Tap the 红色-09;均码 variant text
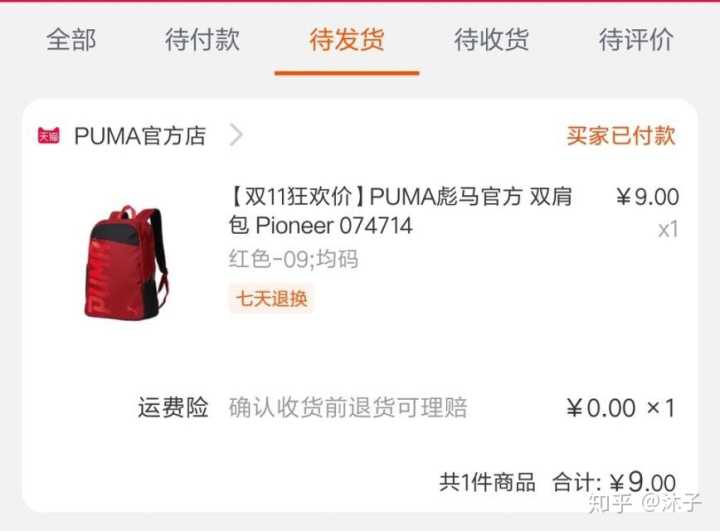The image size is (720, 531). (293, 259)
